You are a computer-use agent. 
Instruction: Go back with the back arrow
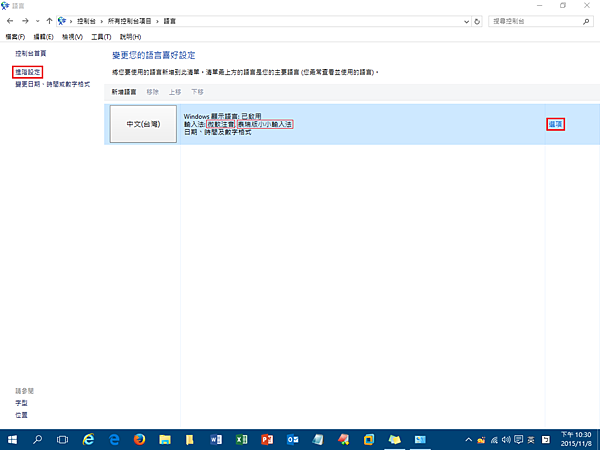(x=10, y=21)
